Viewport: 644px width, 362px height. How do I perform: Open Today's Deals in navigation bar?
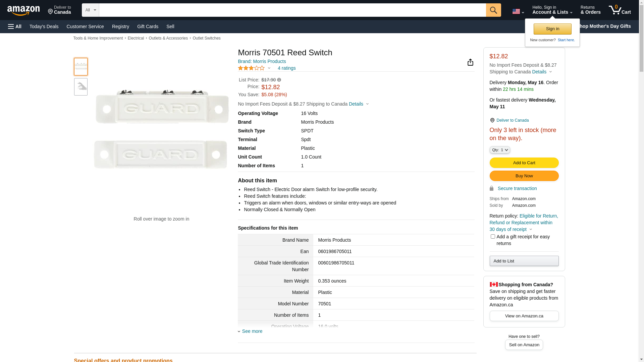44,26
